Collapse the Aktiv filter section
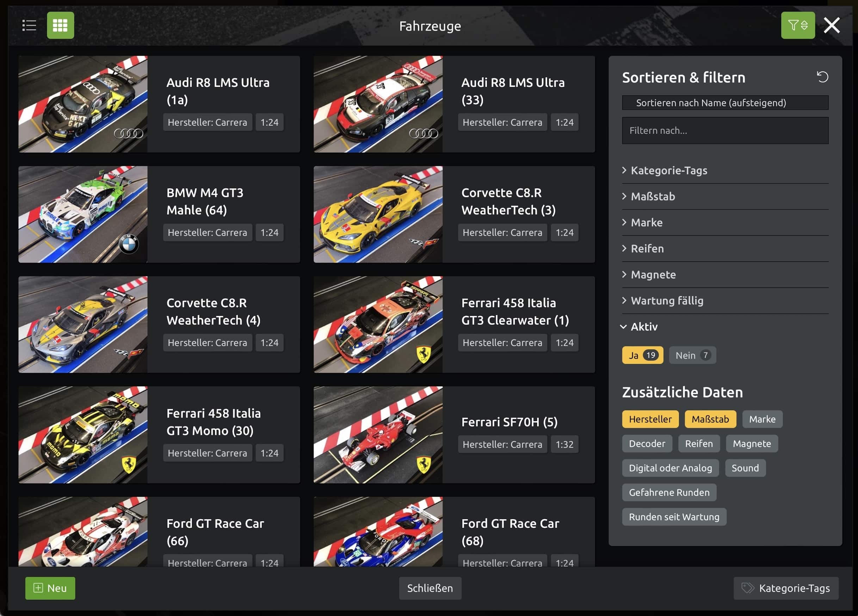The height and width of the screenshot is (616, 858). point(725,327)
